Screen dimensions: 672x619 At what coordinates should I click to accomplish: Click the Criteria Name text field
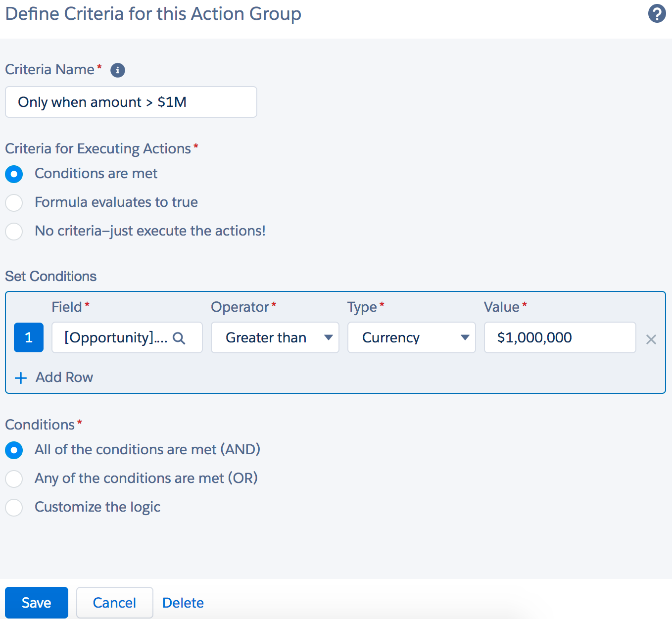(131, 102)
